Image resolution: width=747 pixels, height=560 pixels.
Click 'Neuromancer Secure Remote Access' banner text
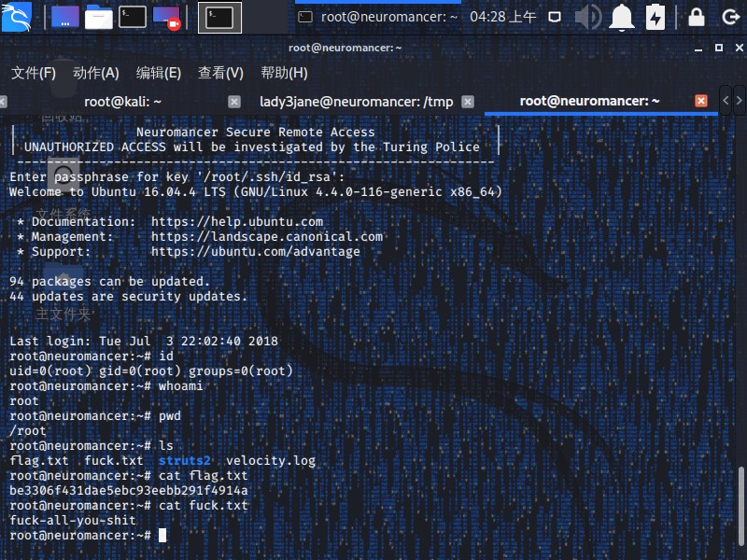tap(255, 132)
